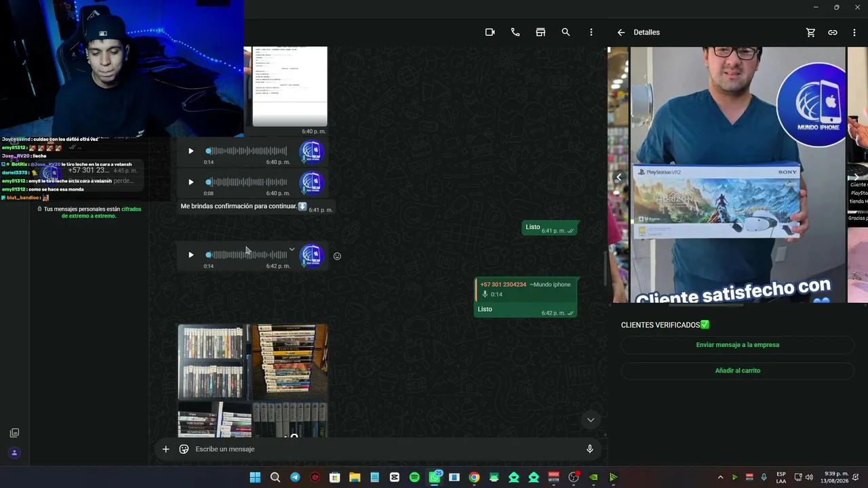The height and width of the screenshot is (488, 868).
Task: Show hidden system tray icons
Action: [x=720, y=478]
